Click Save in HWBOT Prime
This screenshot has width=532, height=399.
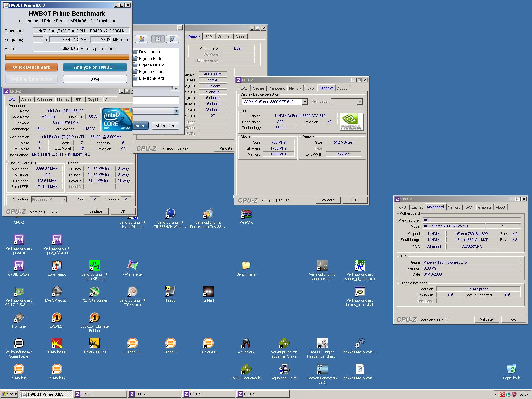(95, 79)
